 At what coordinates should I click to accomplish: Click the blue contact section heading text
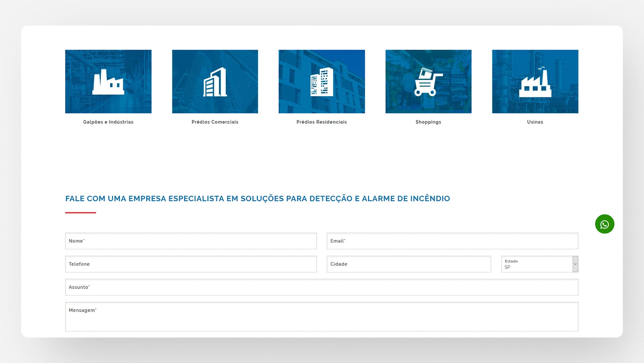click(258, 198)
